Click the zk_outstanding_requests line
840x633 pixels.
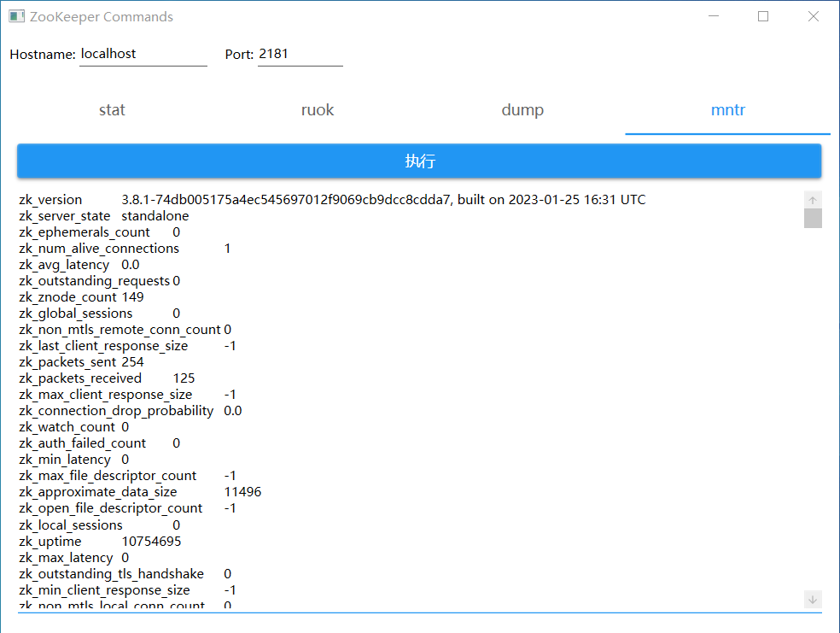(100, 281)
